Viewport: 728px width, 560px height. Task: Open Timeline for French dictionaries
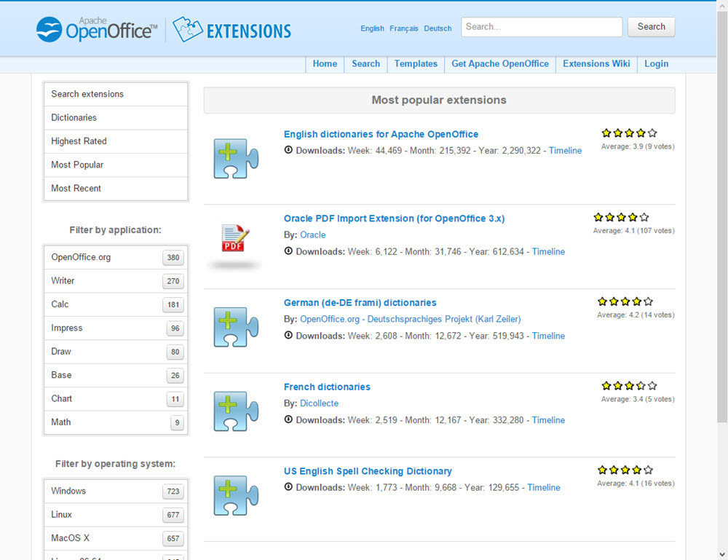[548, 420]
